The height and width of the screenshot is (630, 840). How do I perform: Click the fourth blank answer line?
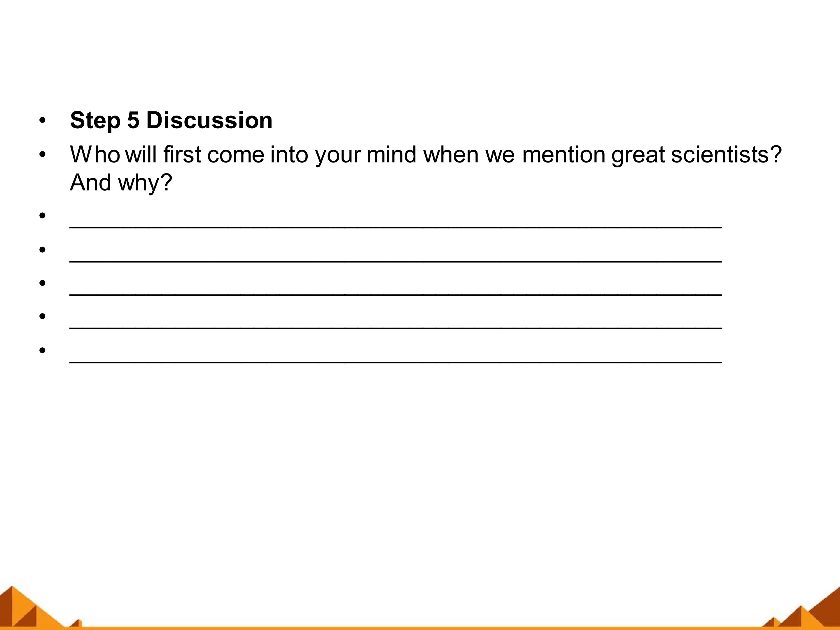(x=395, y=327)
